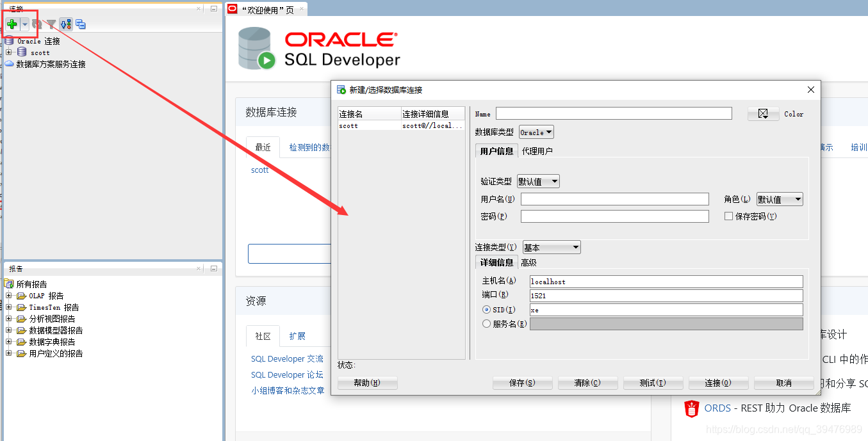Click the 密码 input field
868x441 pixels.
615,216
